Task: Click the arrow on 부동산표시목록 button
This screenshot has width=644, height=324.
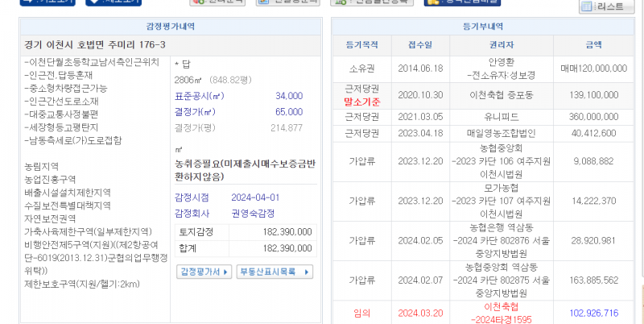Action: click(307, 272)
